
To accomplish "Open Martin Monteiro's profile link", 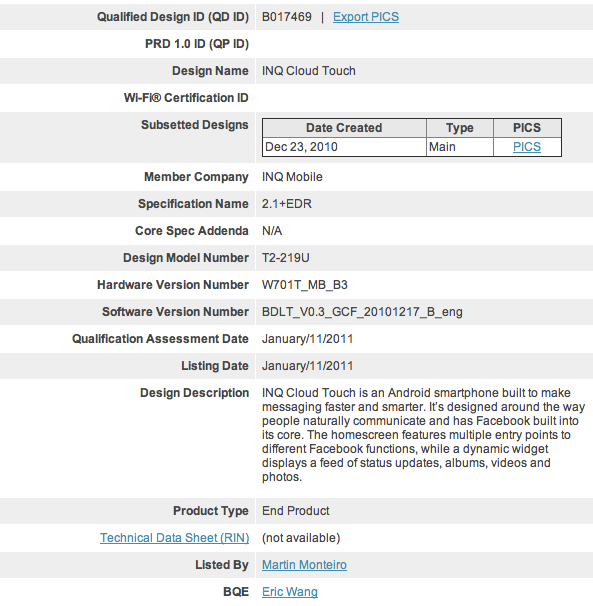I will (304, 565).
